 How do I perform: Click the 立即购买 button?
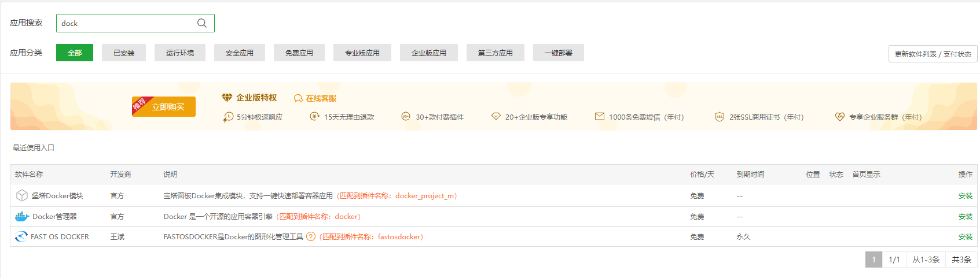(x=164, y=106)
